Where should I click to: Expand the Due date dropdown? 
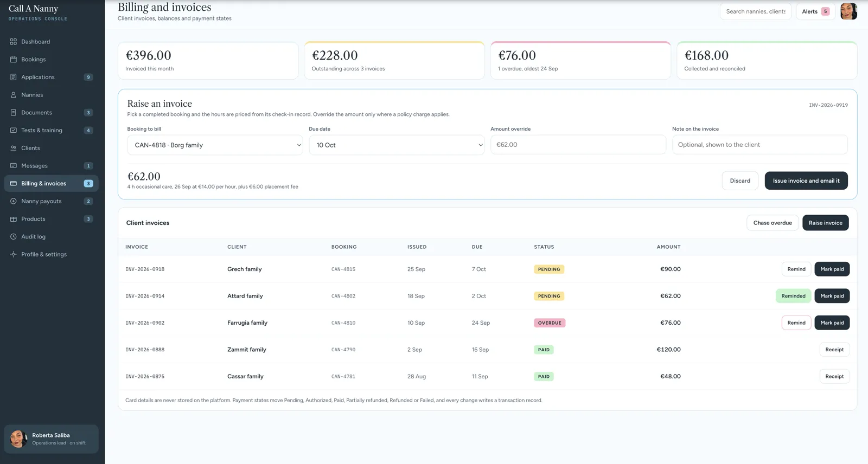tap(397, 145)
